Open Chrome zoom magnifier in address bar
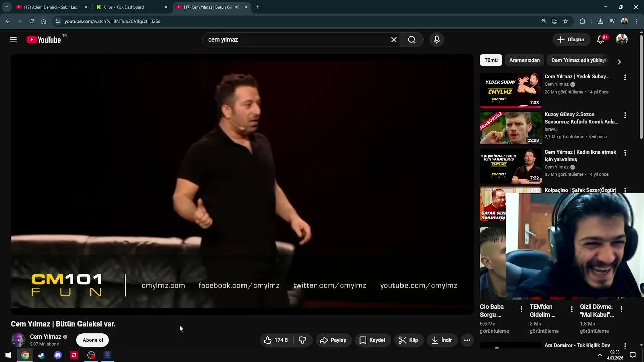 (544, 21)
